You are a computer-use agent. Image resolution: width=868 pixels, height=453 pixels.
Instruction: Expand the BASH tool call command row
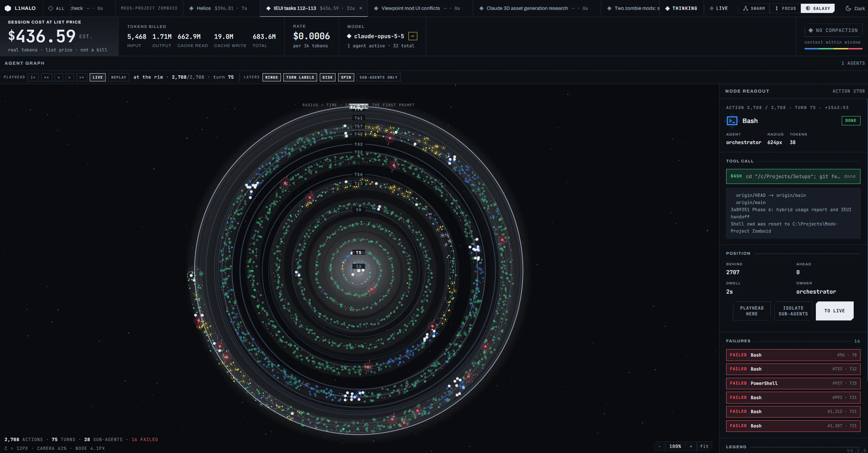[793, 176]
